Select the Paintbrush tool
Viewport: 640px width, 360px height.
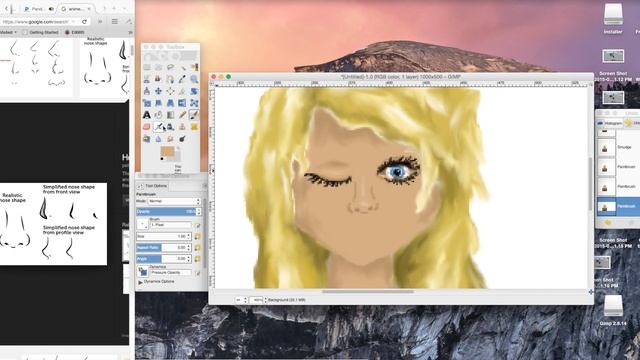(x=194, y=115)
